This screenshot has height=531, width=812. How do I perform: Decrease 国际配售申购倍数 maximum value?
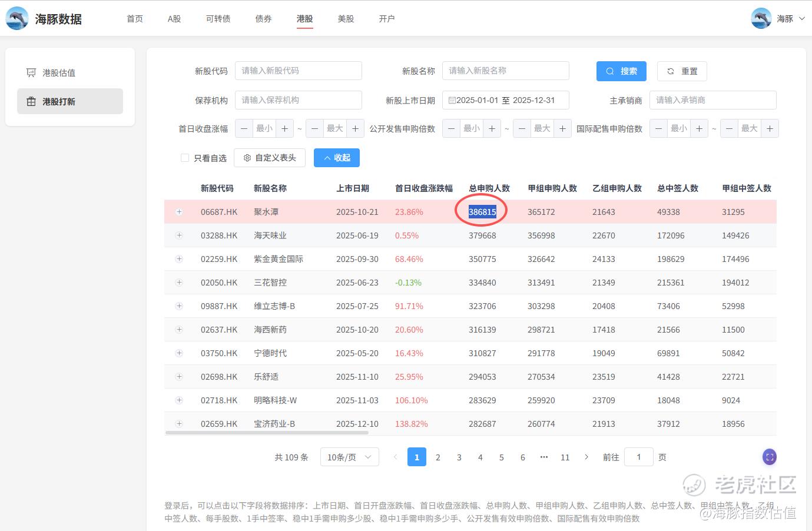[x=729, y=128]
